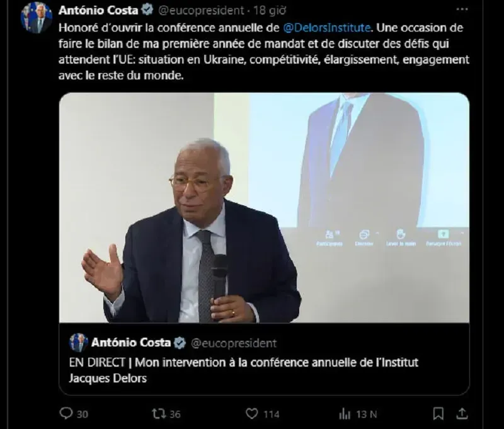This screenshot has height=429, width=504.
Task: View post analytics bar chart icon
Action: [345, 414]
